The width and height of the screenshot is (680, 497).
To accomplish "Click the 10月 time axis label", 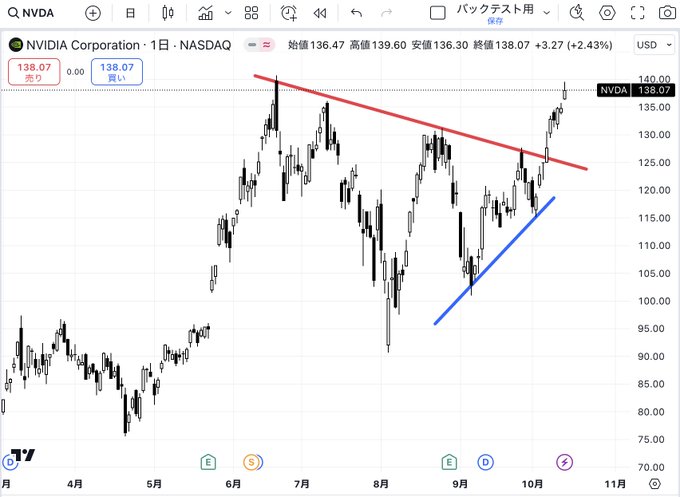I will (x=532, y=484).
